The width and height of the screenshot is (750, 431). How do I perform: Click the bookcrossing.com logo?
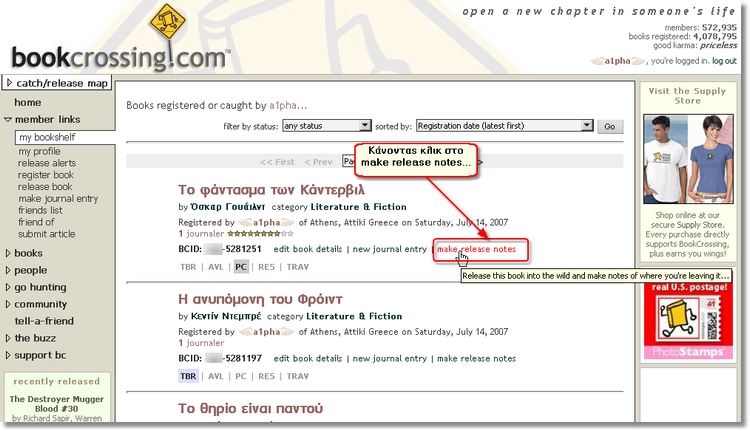[118, 57]
